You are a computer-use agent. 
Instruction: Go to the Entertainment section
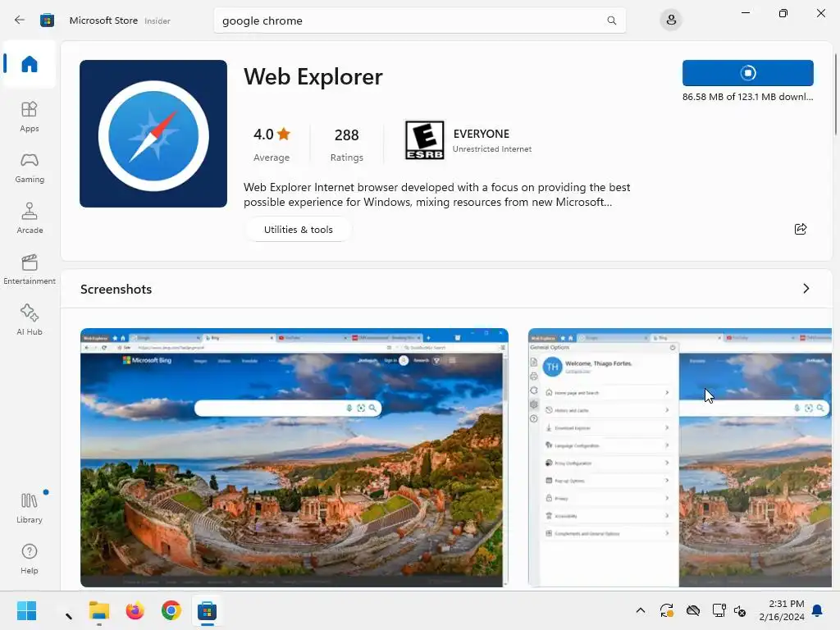point(29,269)
